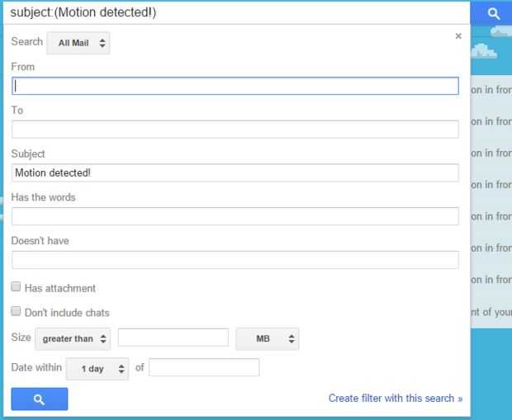Click the Subject field containing Motion detected!
Screen dimensions: 512x420
pos(235,172)
